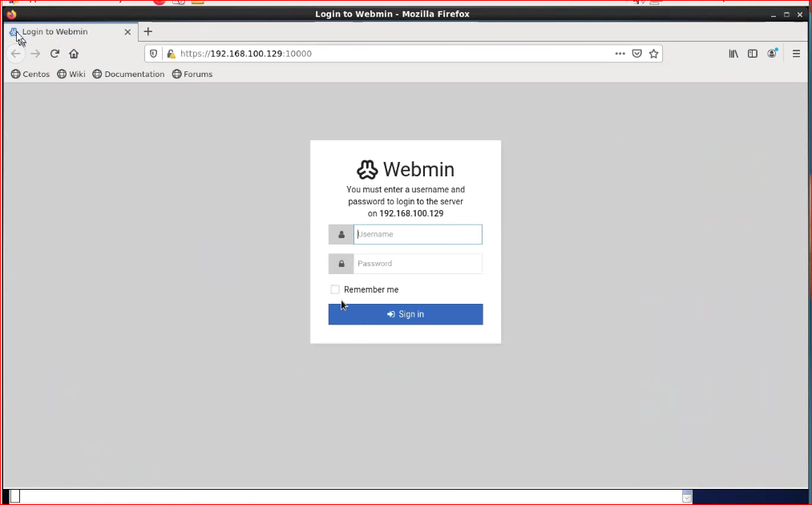Viewport: 812px width, 505px height.
Task: Open the Firefox hamburger menu
Action: [797, 54]
